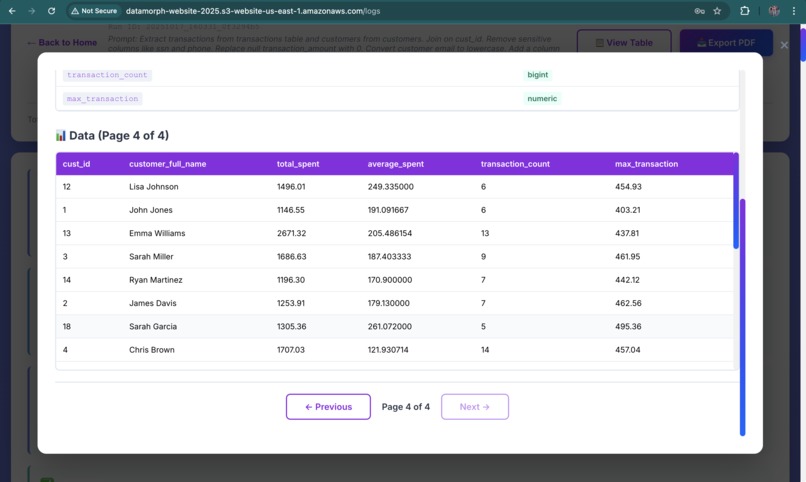
Task: Click average_spent value 191.091667
Action: pos(388,210)
